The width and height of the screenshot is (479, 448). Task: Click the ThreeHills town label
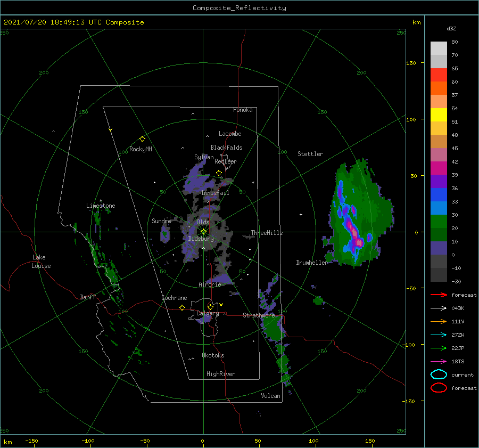click(267, 233)
